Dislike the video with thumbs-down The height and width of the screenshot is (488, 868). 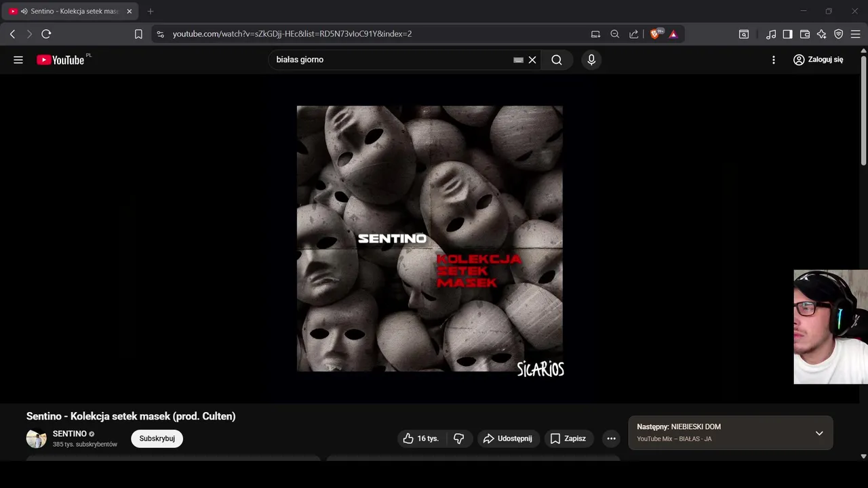click(x=459, y=439)
